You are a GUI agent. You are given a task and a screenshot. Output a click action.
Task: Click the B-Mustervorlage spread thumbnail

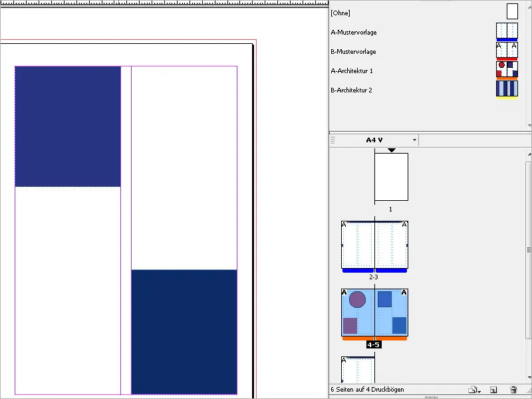[507, 50]
